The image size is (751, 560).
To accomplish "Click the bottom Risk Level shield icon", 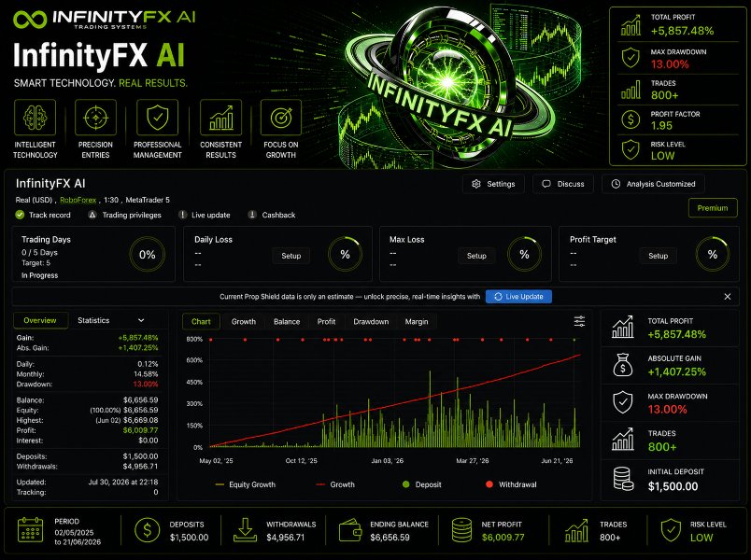I will coord(671,530).
